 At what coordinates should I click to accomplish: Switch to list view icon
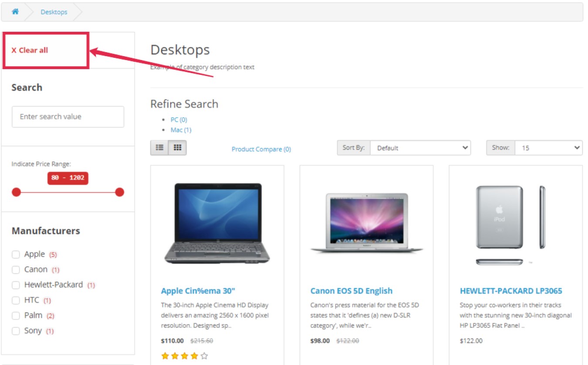tap(159, 148)
